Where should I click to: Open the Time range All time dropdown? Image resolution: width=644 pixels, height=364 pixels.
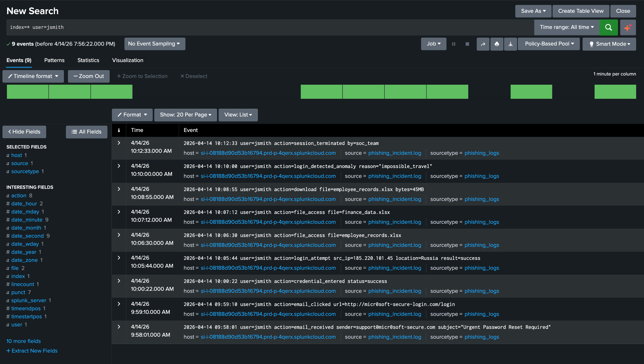(x=566, y=27)
